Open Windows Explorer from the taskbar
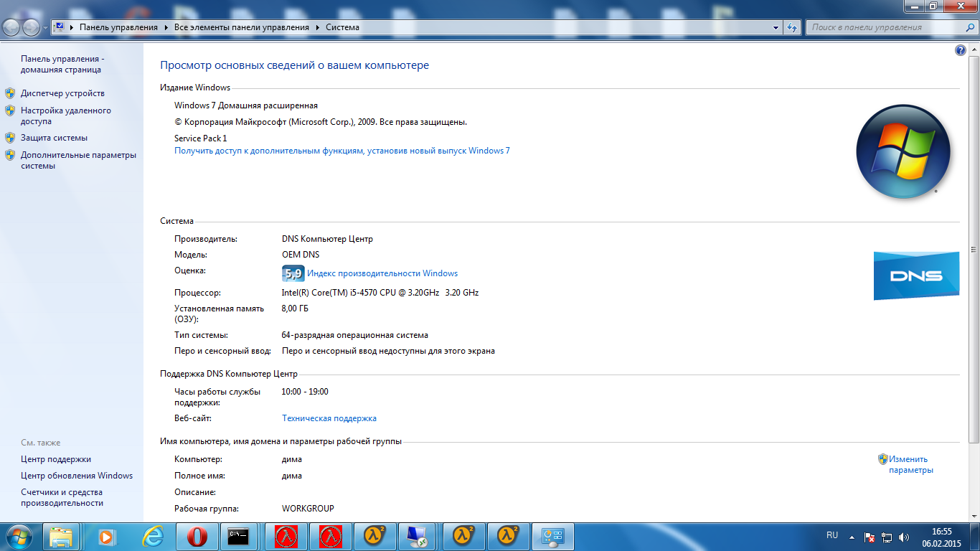The width and height of the screenshot is (980, 551). point(62,537)
